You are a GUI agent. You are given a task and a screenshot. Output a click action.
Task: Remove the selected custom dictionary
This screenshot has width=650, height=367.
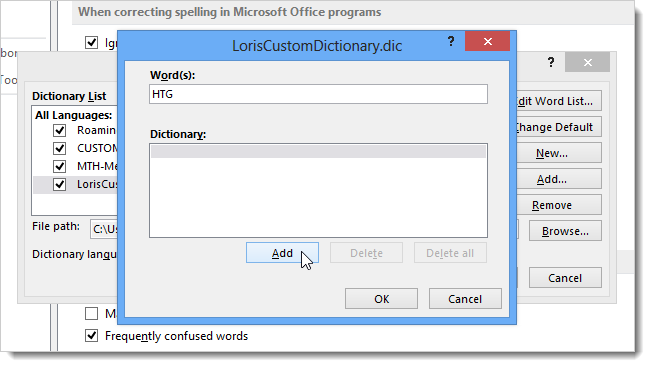tap(559, 205)
